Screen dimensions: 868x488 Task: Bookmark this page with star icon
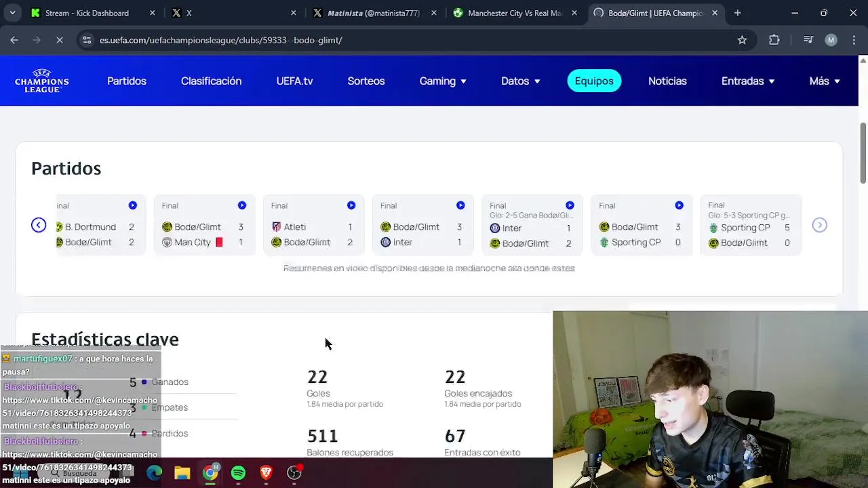tap(742, 40)
